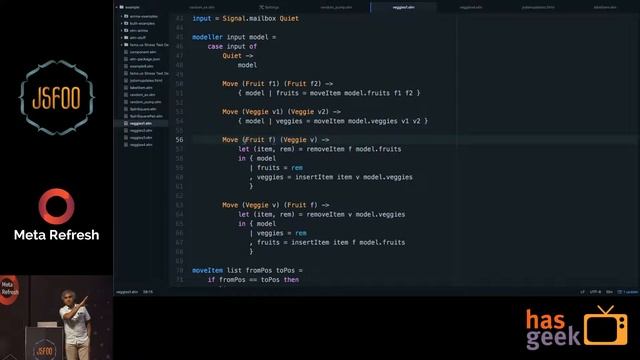Image resolution: width=640 pixels, height=360 pixels.
Task: Open random_pump.elm in the tree view
Action: [145, 102]
